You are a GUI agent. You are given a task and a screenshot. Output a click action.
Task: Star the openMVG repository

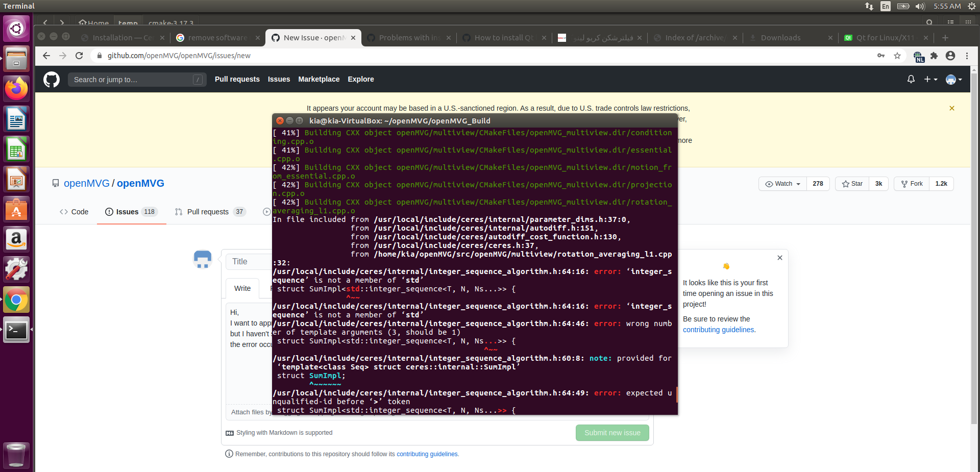(x=851, y=184)
